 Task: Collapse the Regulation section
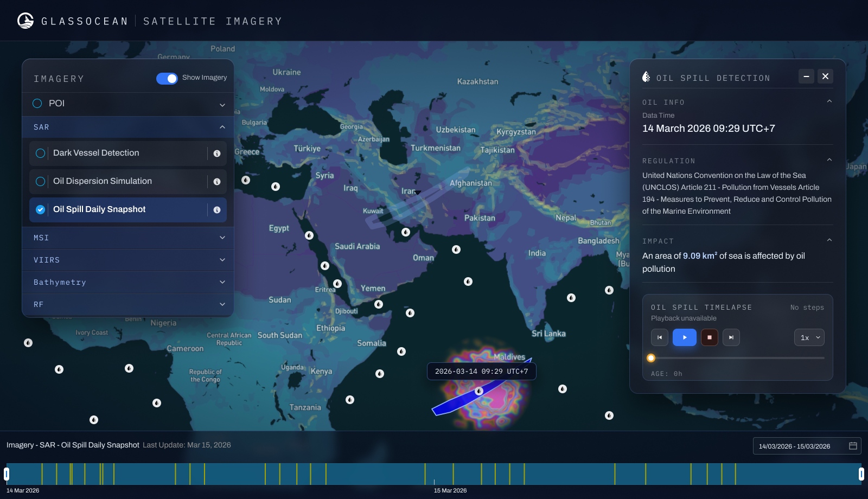[829, 160]
